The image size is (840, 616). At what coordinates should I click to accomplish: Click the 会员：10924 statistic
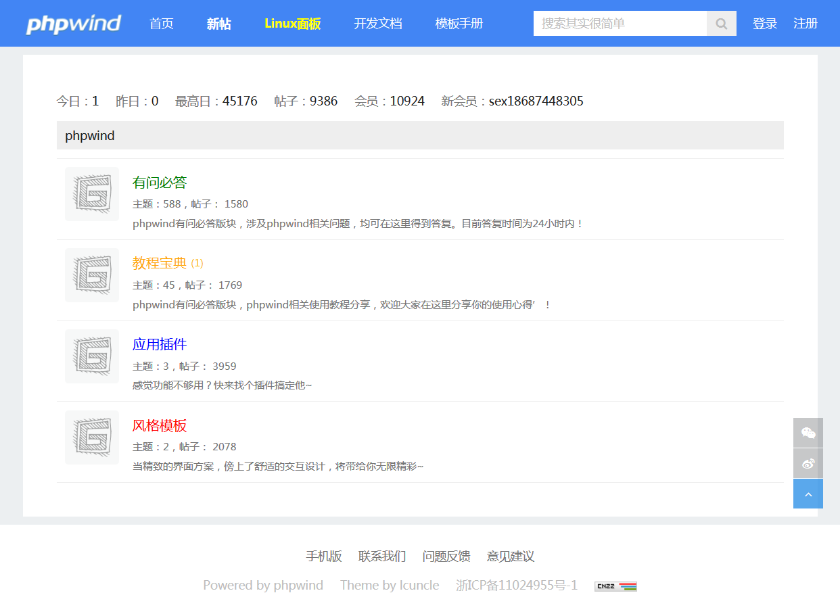pos(390,101)
